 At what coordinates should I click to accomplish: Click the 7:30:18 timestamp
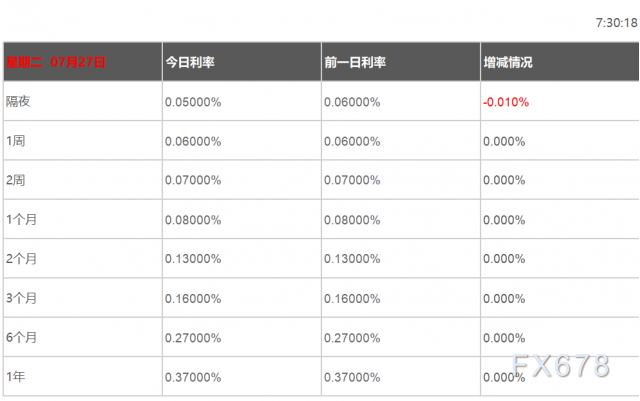(617, 23)
